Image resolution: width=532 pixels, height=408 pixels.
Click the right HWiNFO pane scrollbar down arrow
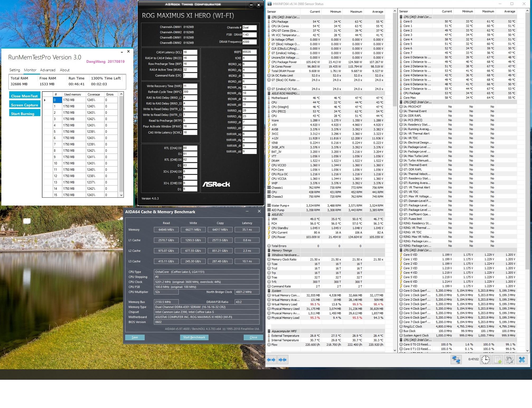pos(528,350)
